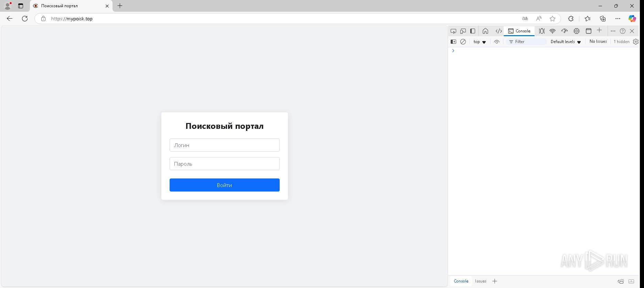Clear the console
The height and width of the screenshot is (288, 644).
(x=463, y=42)
